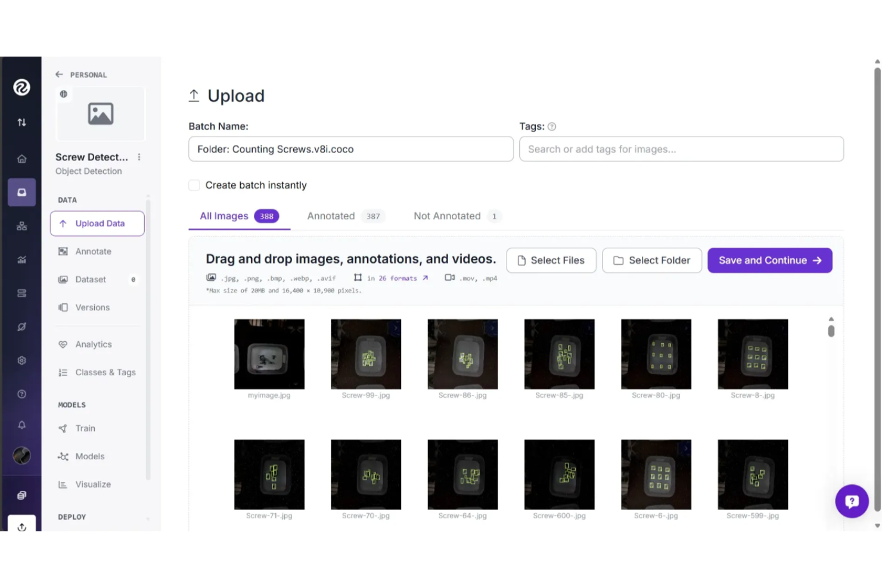Click the upload icon at bottom of rail
Image resolution: width=882 pixels, height=588 pixels.
(x=22, y=527)
